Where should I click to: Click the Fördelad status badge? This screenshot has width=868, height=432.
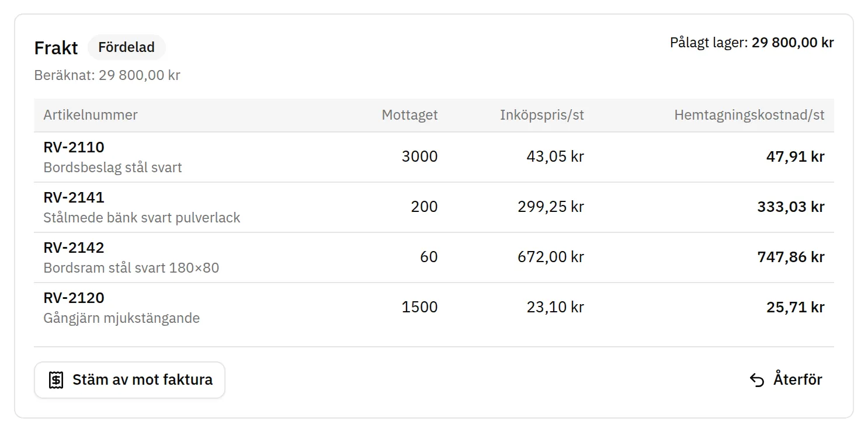click(x=127, y=47)
